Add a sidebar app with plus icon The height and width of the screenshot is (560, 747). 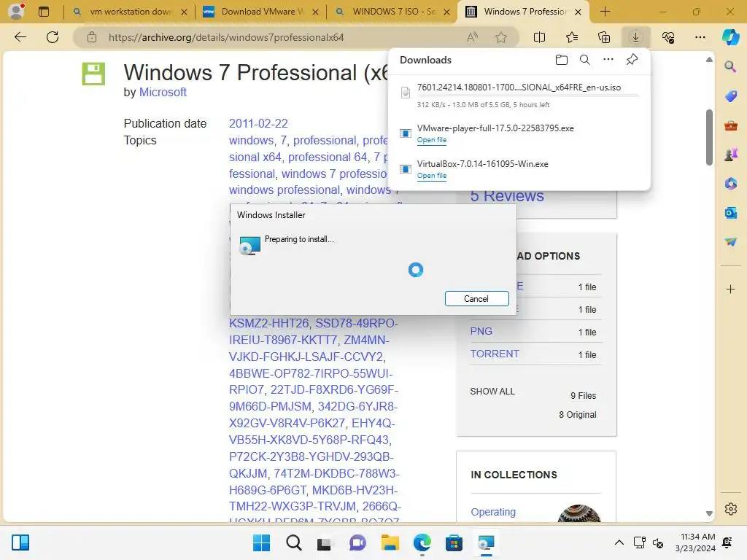point(730,289)
